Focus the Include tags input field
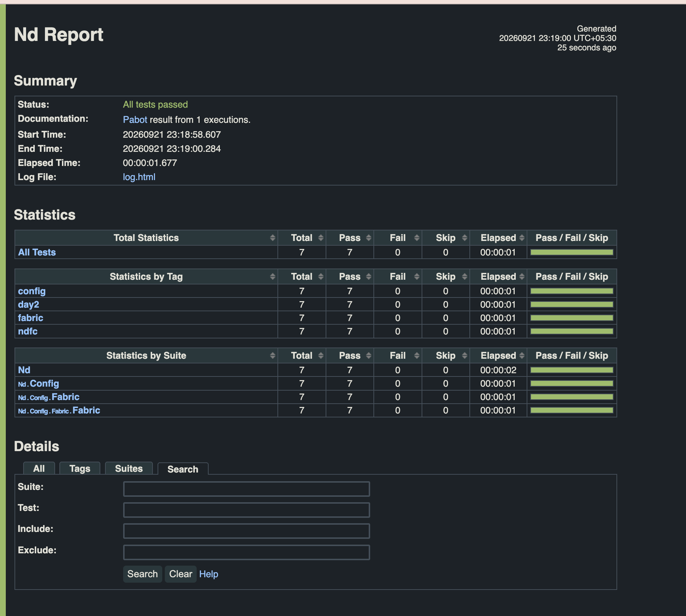Viewport: 686px width, 616px height. [247, 531]
